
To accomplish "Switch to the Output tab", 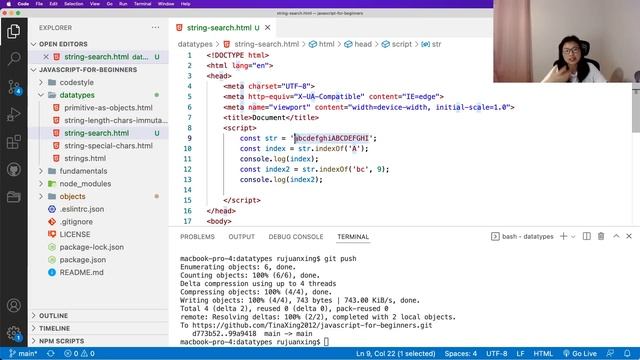I will (241, 237).
